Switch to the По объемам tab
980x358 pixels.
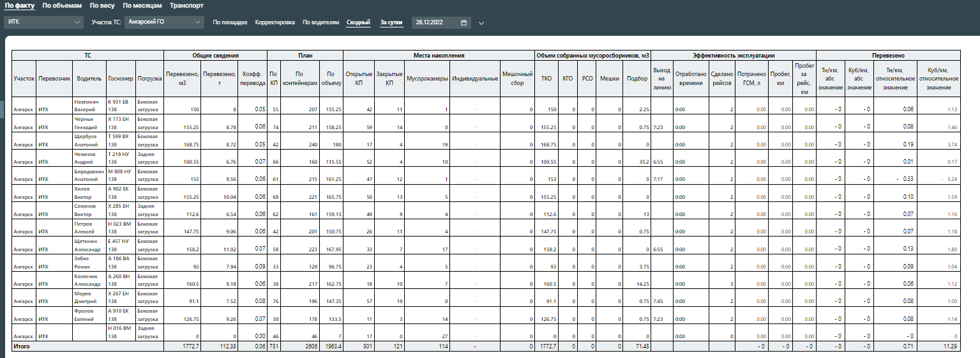[63, 5]
